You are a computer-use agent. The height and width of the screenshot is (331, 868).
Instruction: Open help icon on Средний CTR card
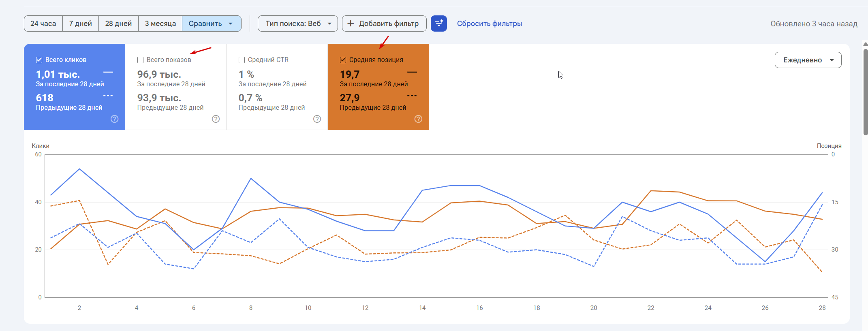click(317, 119)
